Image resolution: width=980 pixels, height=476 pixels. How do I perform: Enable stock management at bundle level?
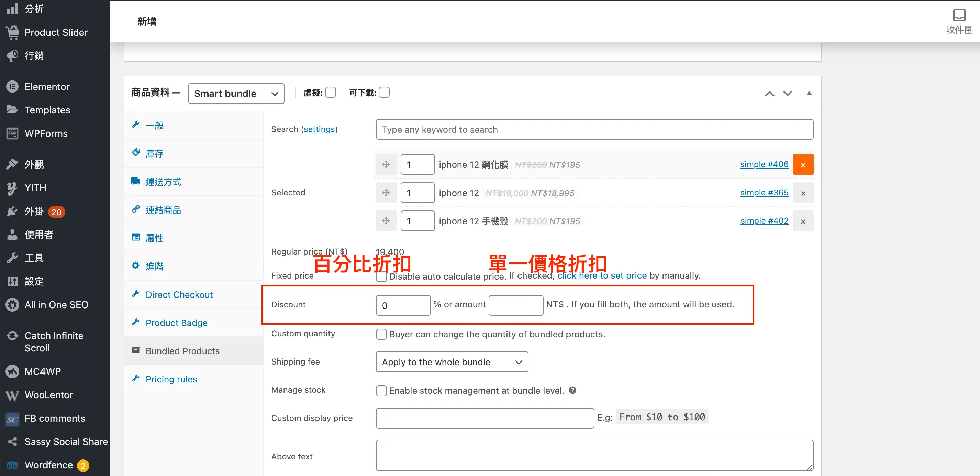pyautogui.click(x=381, y=391)
